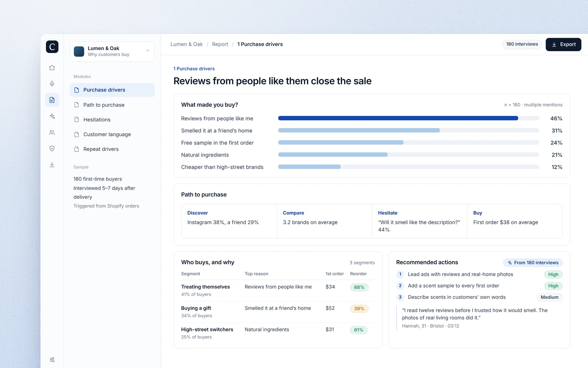
Task: Click the Customer language document icon
Action: point(77,134)
